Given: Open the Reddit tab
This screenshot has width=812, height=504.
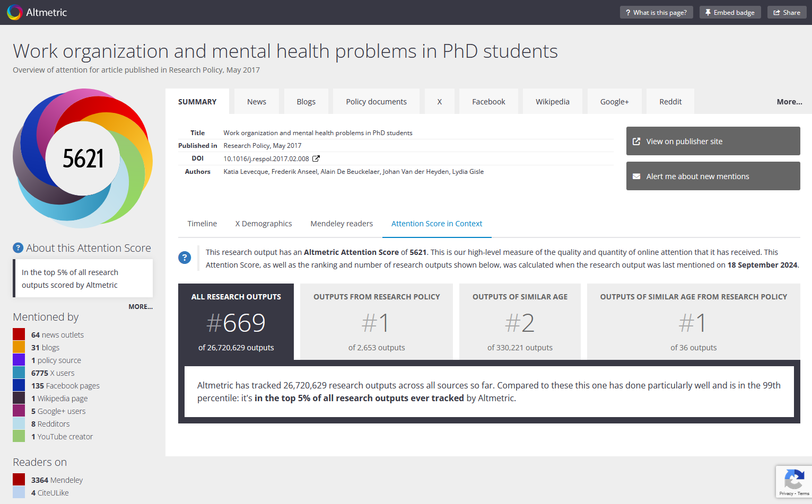Looking at the screenshot, I should click(670, 102).
